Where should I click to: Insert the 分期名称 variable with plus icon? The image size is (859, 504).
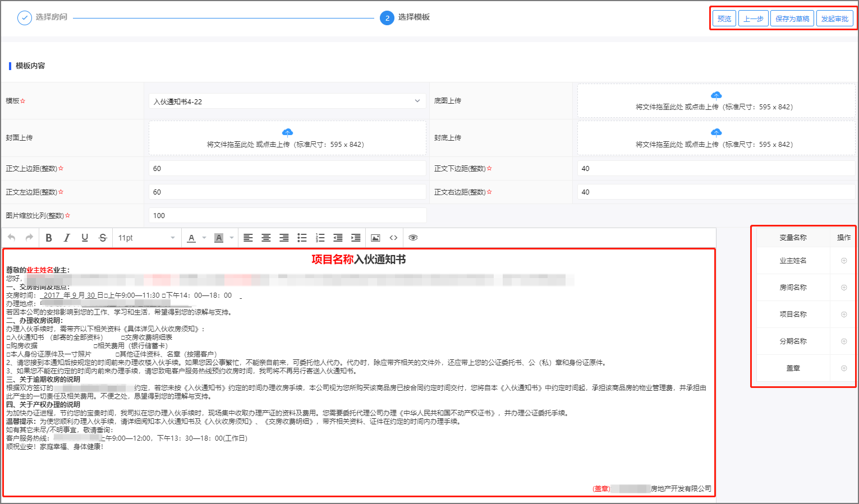click(844, 341)
